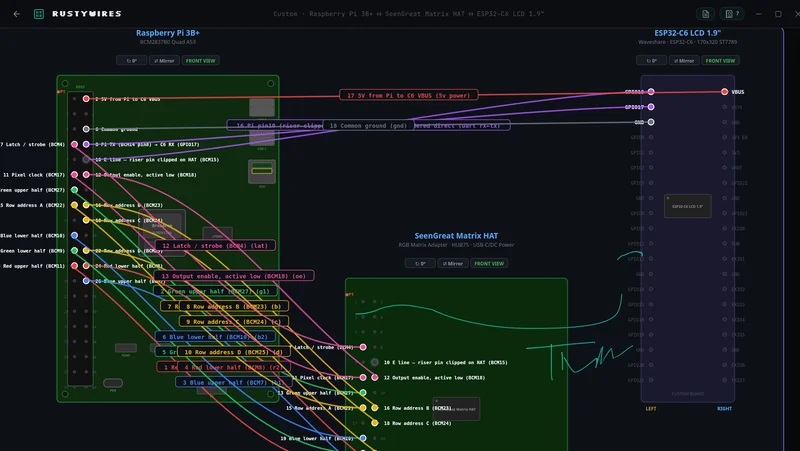Toggle Mirror for the ESP32-C6 LCD
The image size is (800, 451).
coord(685,60)
